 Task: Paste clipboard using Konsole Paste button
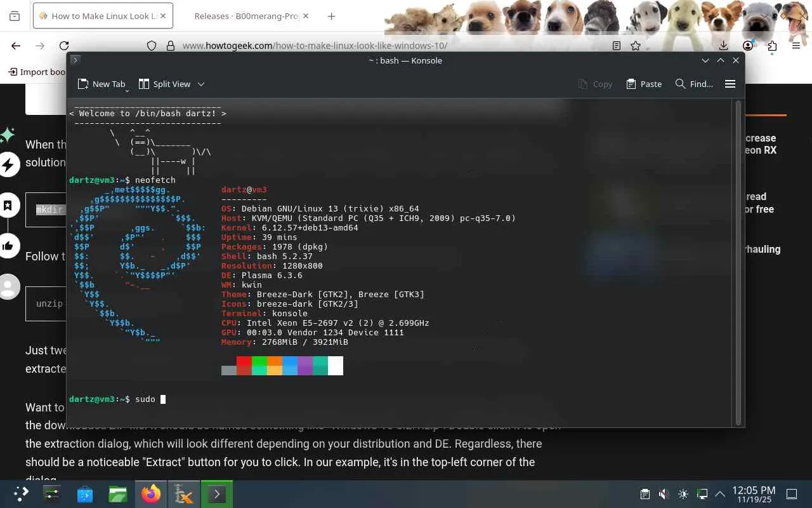(x=644, y=84)
